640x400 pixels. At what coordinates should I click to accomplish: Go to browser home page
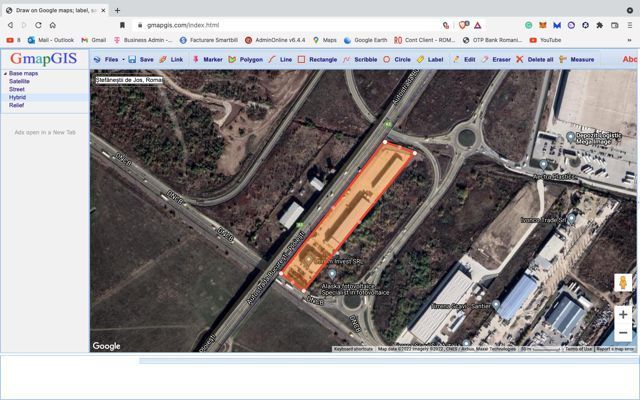coord(53,25)
